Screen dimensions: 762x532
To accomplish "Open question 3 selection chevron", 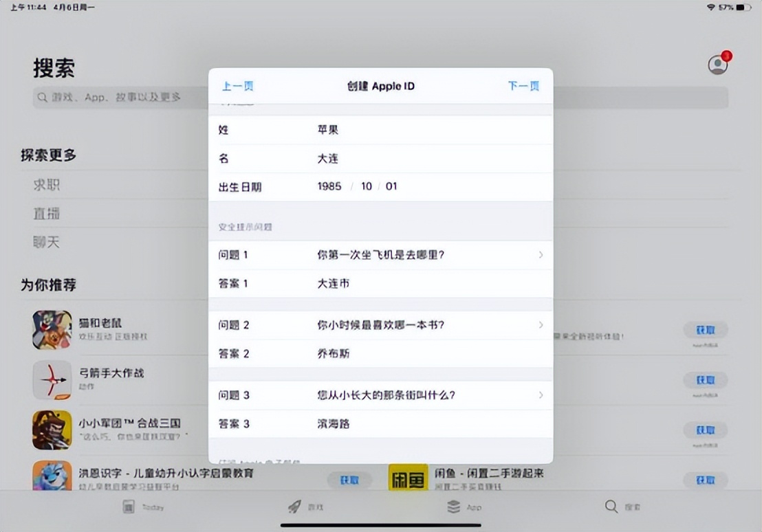I will [x=541, y=395].
